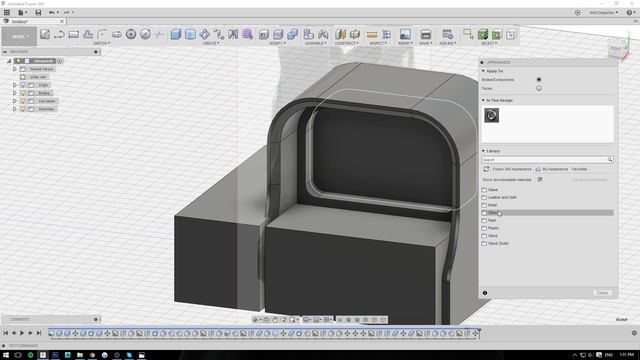Click the Move/Copy arrows icon
The image size is (640, 360).
(204, 34)
